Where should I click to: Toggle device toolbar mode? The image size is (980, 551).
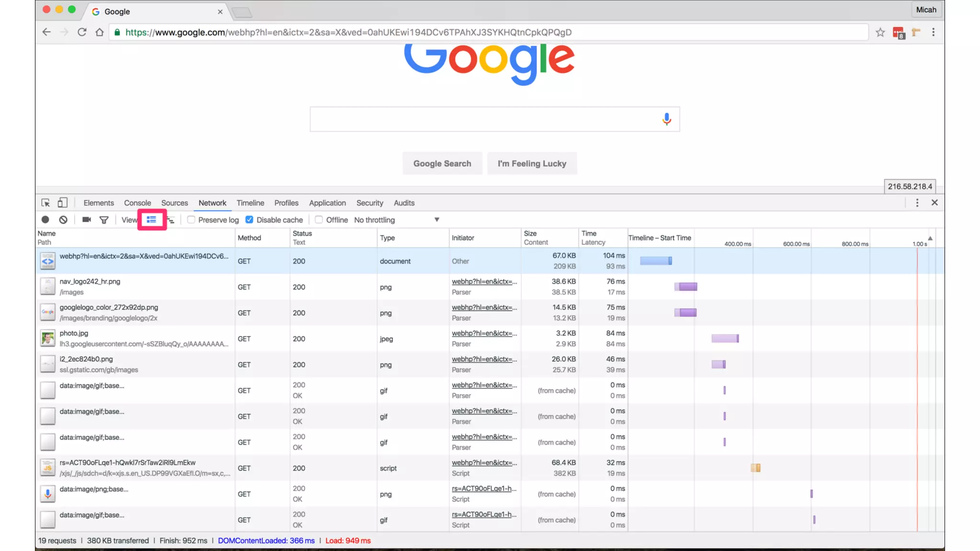tap(62, 203)
